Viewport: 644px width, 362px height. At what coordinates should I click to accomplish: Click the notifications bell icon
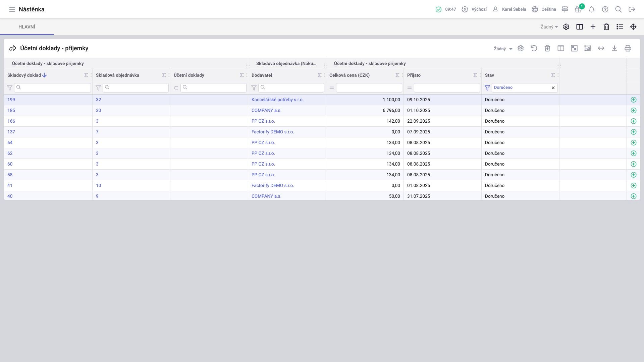point(592,9)
